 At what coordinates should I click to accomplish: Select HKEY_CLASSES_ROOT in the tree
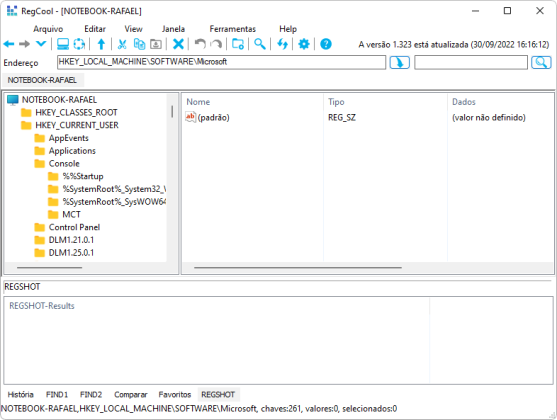[76, 113]
